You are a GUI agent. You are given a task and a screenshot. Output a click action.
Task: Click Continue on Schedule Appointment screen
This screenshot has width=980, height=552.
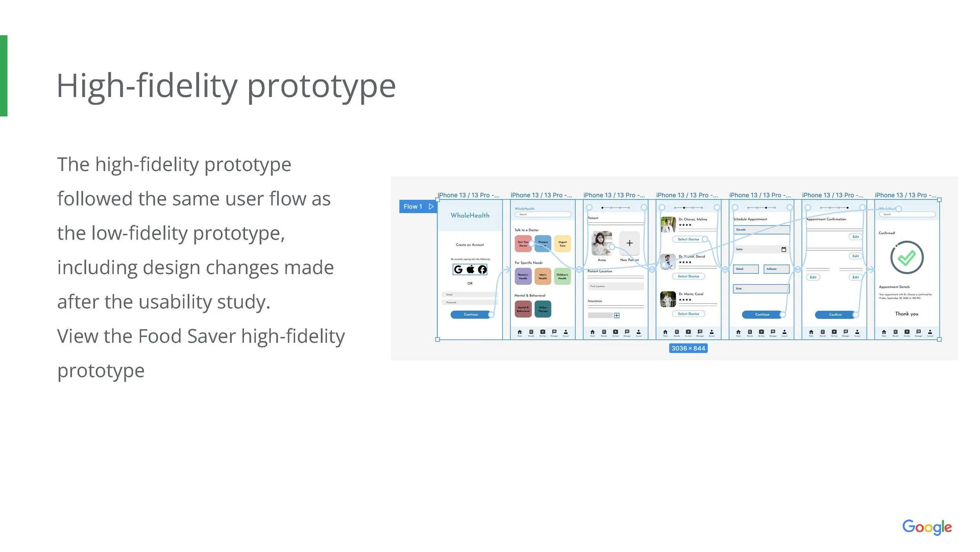(762, 314)
